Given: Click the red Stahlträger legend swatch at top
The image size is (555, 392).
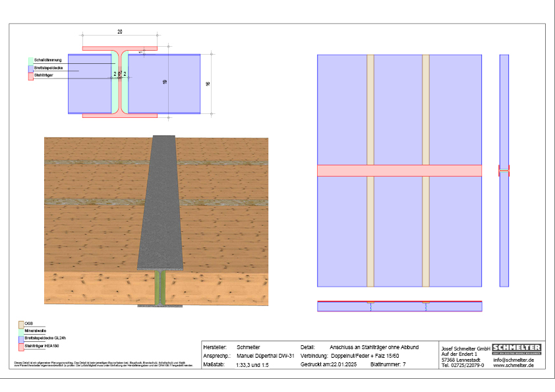Looking at the screenshot, I should (x=30, y=76).
